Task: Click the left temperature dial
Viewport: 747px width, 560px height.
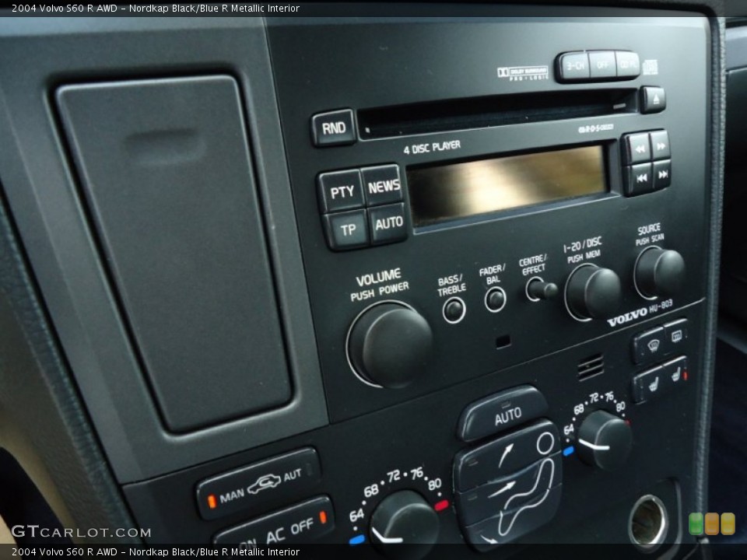Action: pyautogui.click(x=405, y=523)
